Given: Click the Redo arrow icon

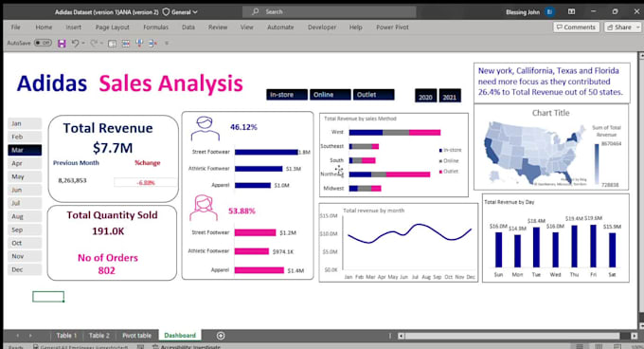Looking at the screenshot, I should point(94,44).
